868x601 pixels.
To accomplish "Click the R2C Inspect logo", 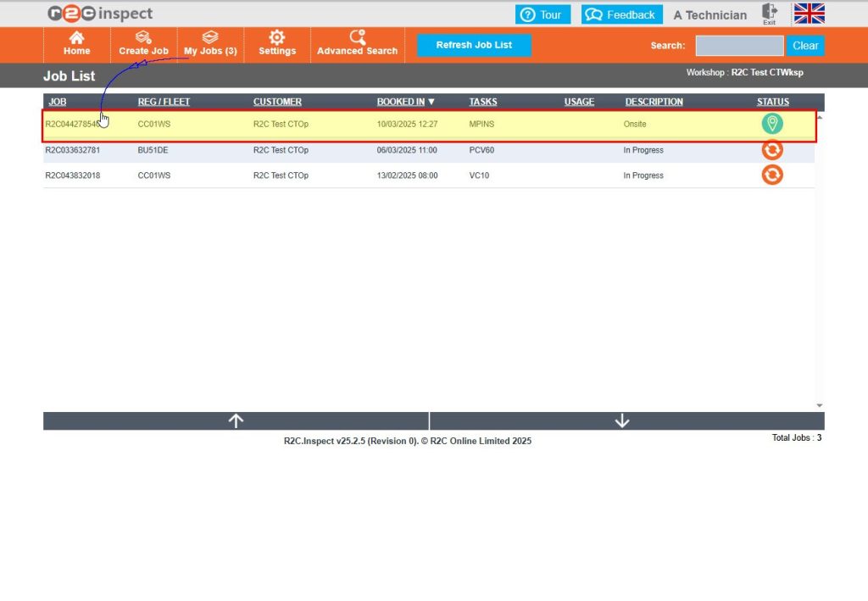I will tap(97, 13).
